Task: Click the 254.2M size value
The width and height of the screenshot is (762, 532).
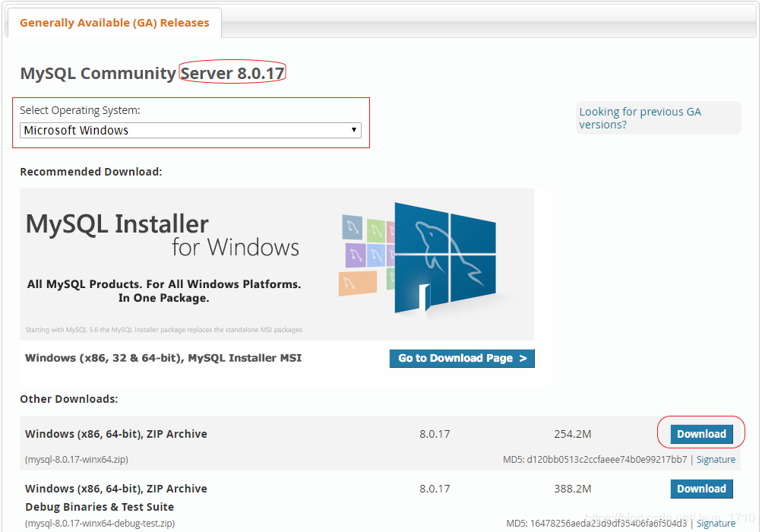Action: [x=573, y=434]
